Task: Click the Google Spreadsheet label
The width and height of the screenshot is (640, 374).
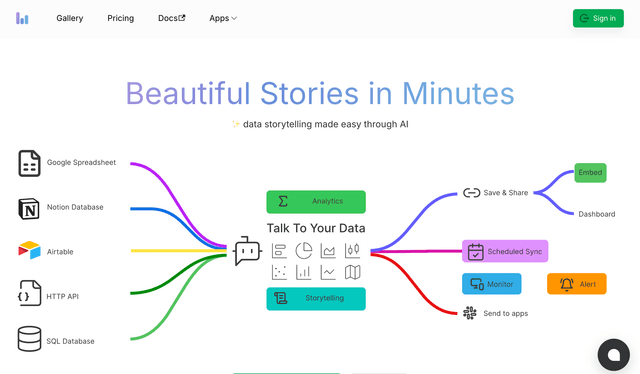Action: [x=81, y=163]
